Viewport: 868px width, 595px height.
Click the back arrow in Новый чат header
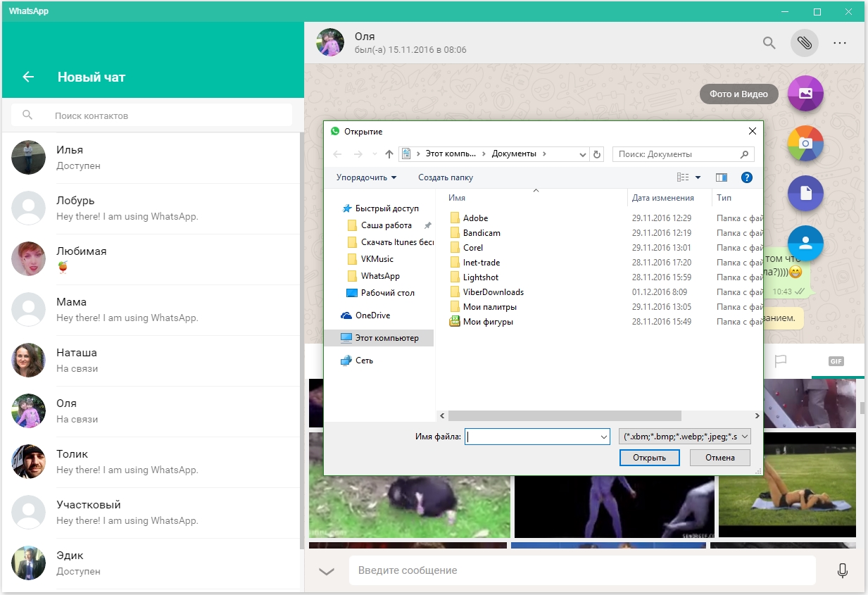coord(28,77)
